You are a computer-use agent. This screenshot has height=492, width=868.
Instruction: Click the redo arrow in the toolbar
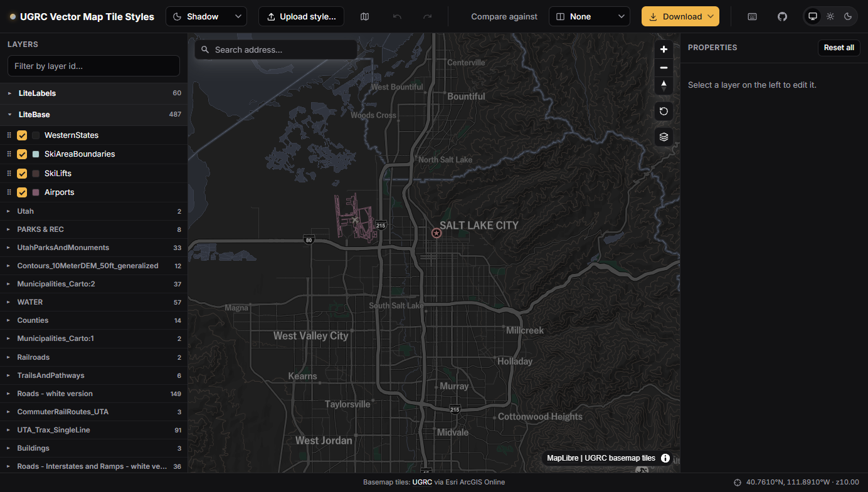[x=428, y=17]
